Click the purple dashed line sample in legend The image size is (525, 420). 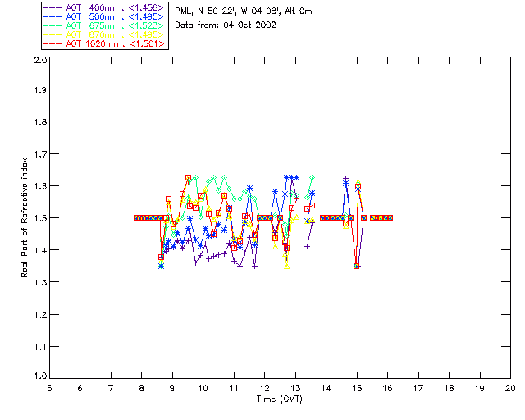pos(52,7)
